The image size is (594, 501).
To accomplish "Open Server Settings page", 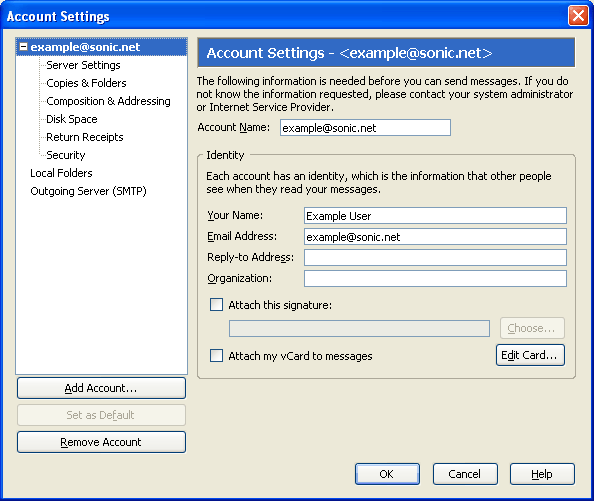I will 83,65.
